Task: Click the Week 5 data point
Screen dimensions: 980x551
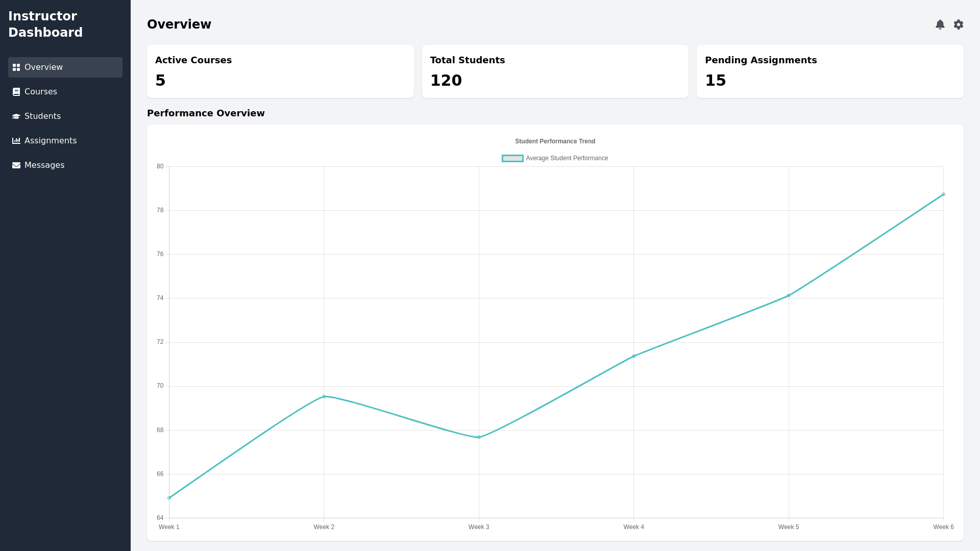Action: 789,295
